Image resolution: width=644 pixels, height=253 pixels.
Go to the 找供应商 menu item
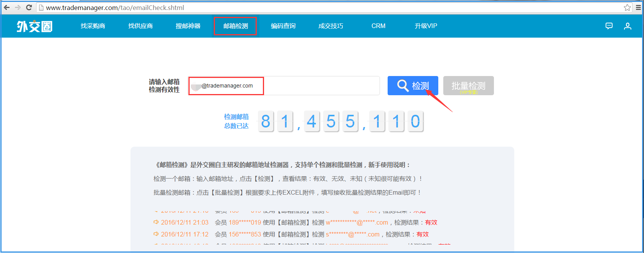[140, 26]
